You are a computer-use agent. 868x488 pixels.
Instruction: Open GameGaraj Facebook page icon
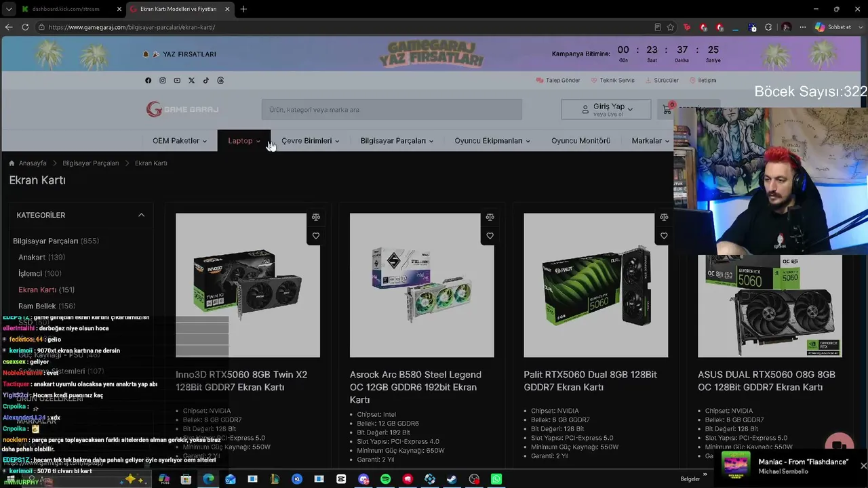point(149,81)
